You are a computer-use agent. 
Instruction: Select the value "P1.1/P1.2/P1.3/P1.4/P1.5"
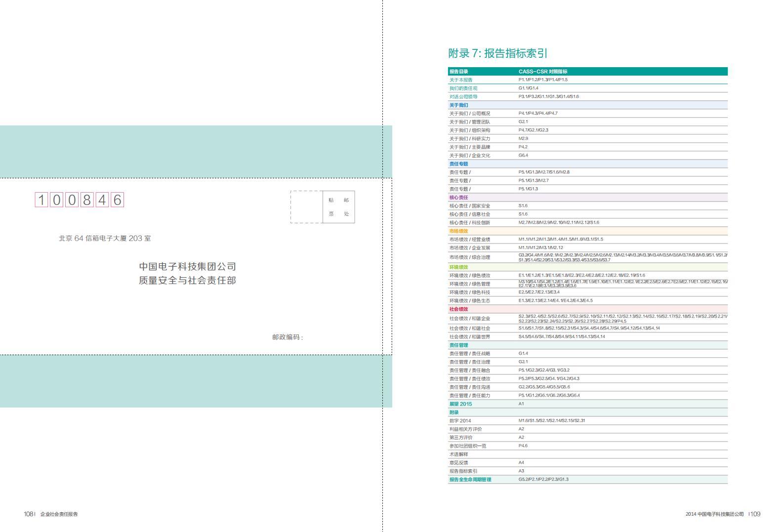[x=543, y=80]
